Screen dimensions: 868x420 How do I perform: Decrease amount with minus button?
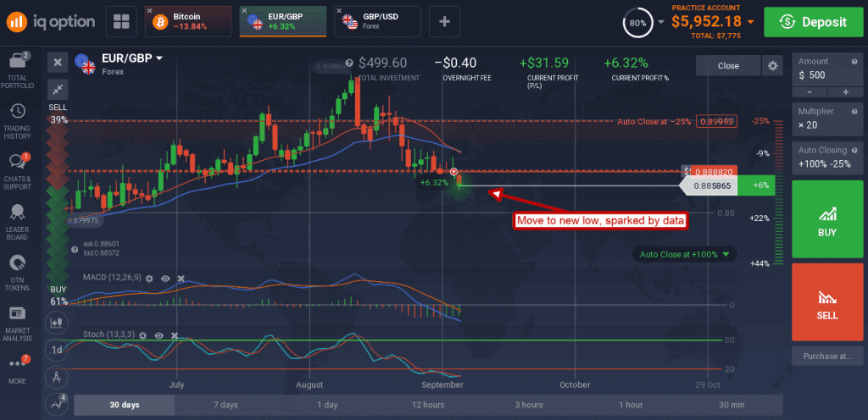[x=810, y=91]
